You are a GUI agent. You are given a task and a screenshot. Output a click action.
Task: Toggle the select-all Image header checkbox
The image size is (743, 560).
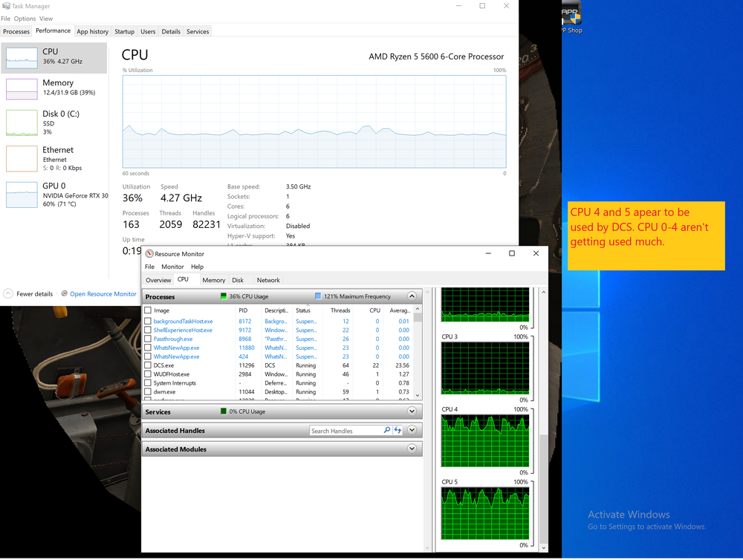tap(148, 310)
